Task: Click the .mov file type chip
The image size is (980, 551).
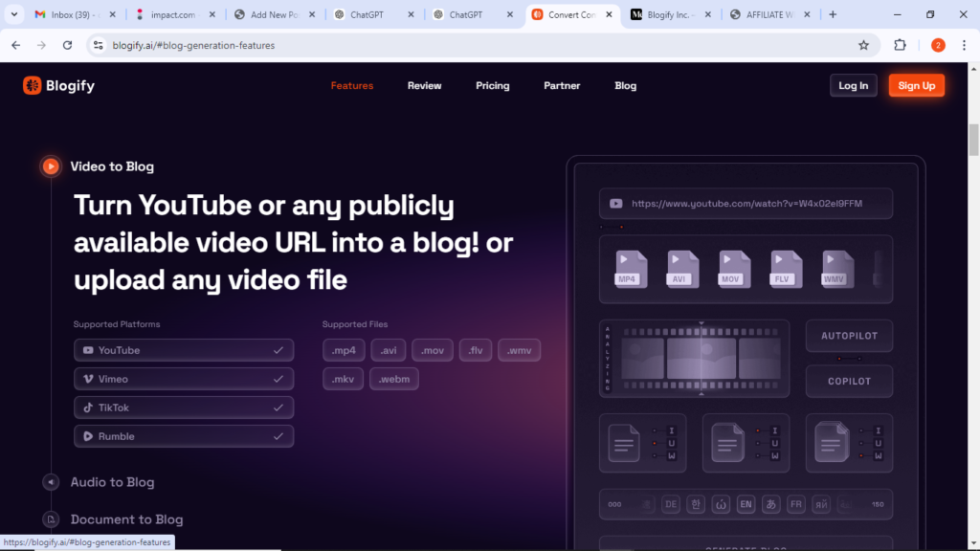Action: 433,350
